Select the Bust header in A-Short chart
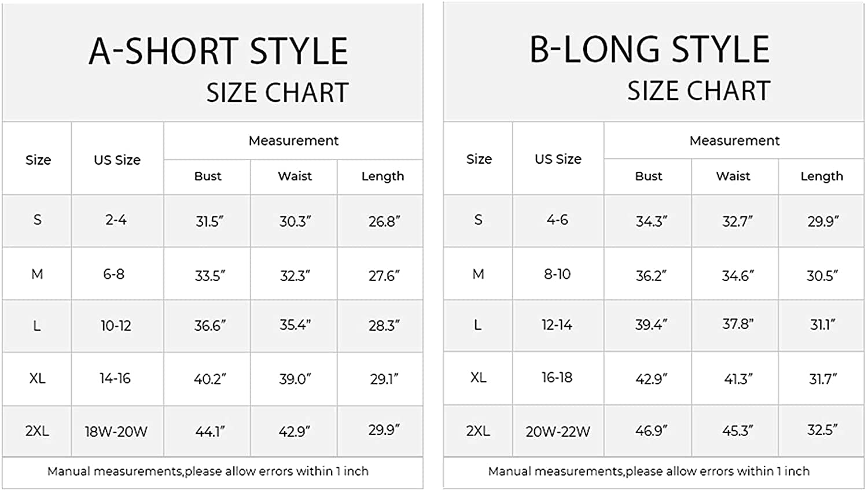868x491 pixels. 208,176
